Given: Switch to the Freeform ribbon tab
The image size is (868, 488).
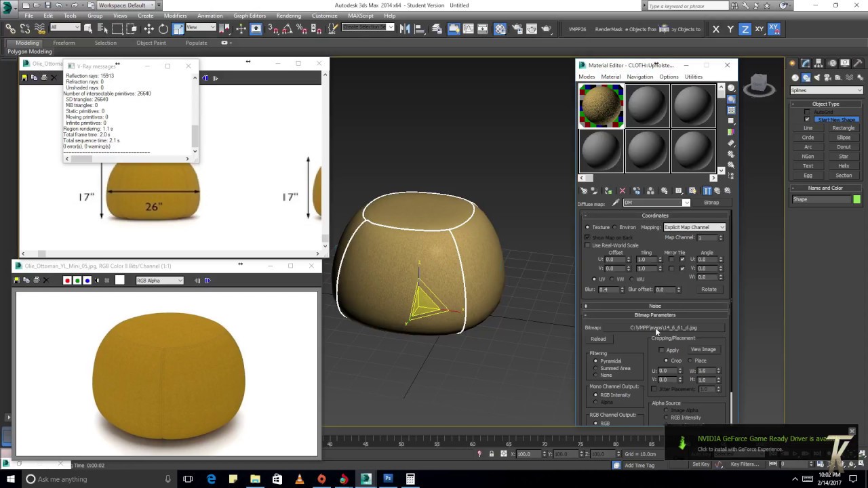Looking at the screenshot, I should (64, 43).
